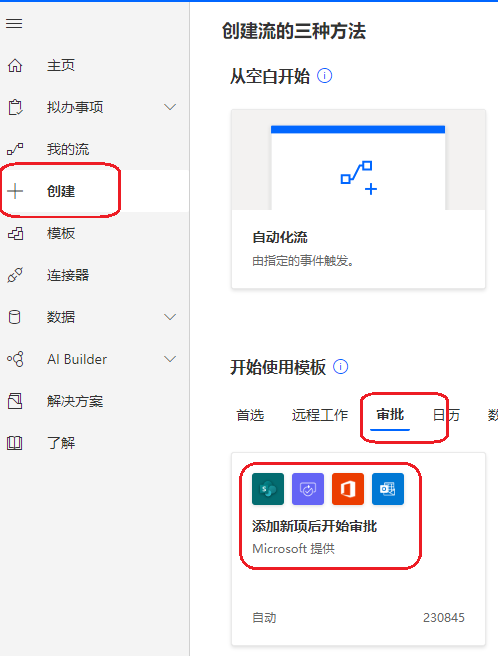Switch to the 远程工作 tab

[x=320, y=415]
